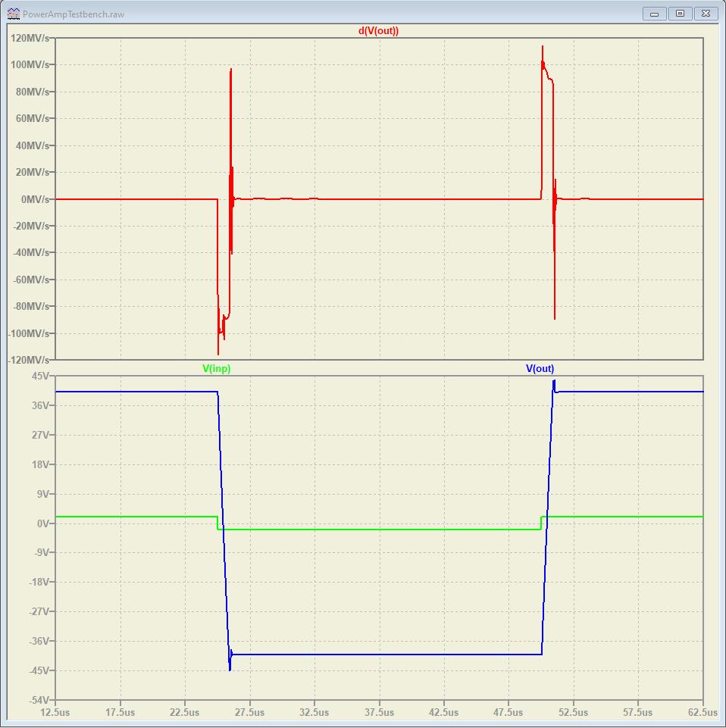This screenshot has height=728, width=726.
Task: Click the -45V axis label
Action: click(39, 670)
